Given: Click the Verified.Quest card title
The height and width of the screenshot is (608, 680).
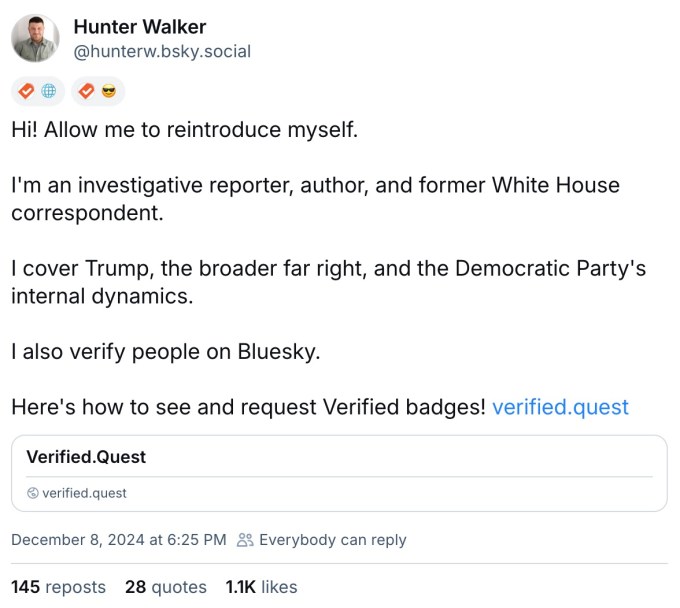Looking at the screenshot, I should pyautogui.click(x=86, y=457).
